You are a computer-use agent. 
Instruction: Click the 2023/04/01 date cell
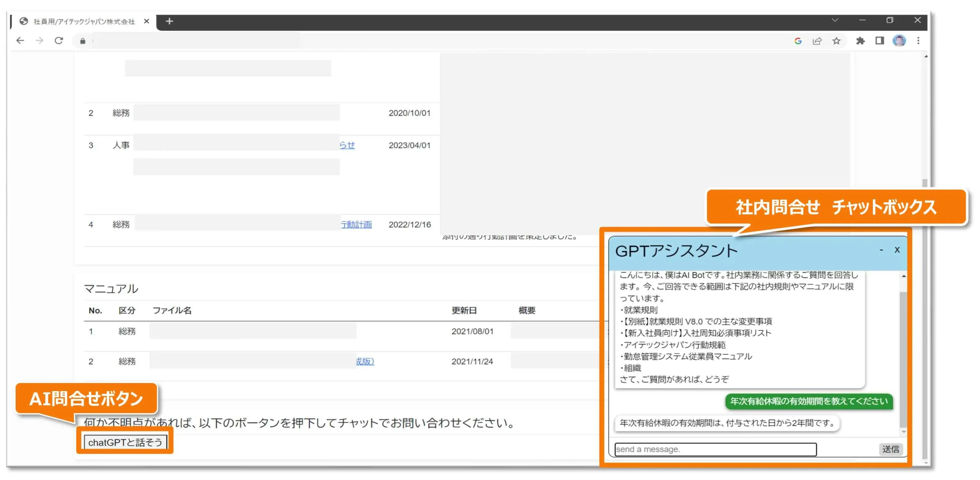409,145
